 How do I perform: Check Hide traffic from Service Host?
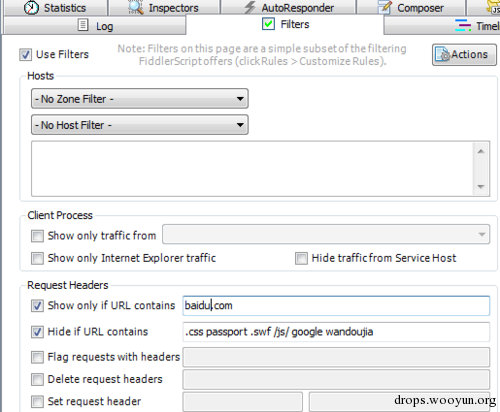click(301, 258)
